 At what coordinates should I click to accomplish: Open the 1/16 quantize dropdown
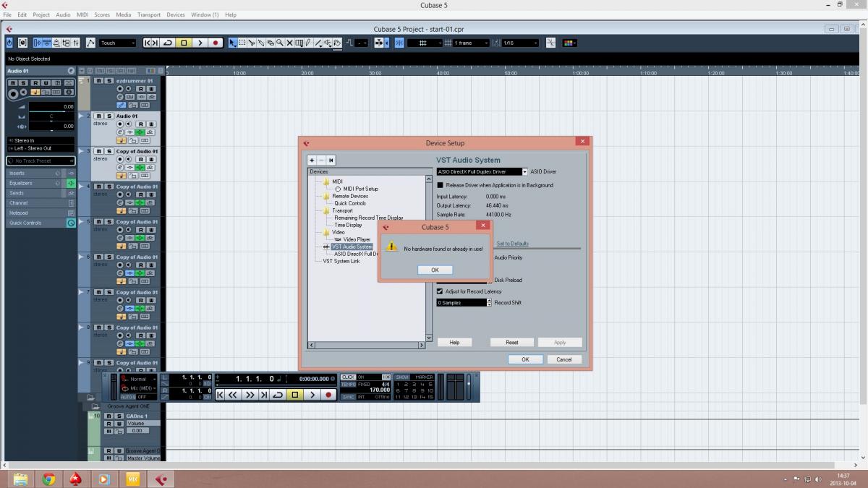pyautogui.click(x=520, y=43)
